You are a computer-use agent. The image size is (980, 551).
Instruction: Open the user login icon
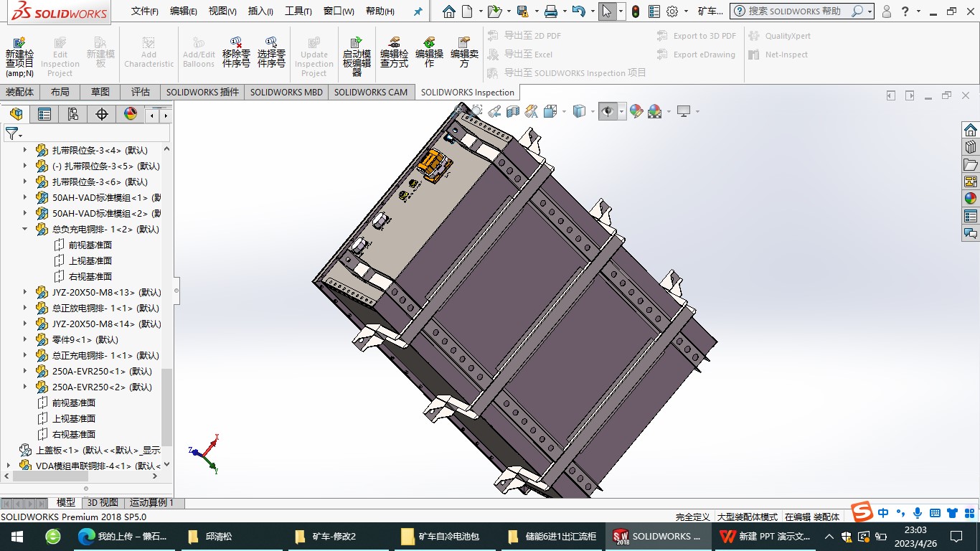887,11
